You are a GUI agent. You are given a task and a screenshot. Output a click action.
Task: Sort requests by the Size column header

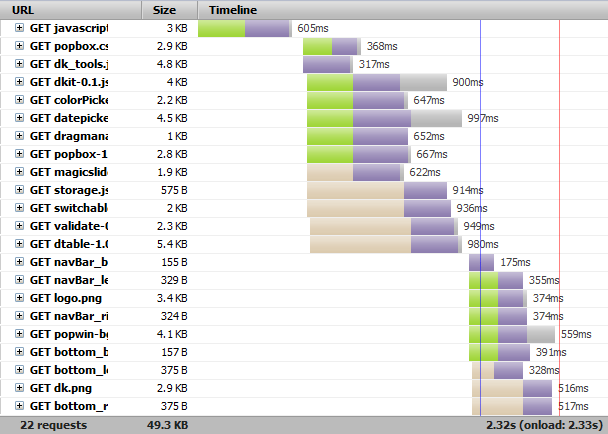pyautogui.click(x=165, y=9)
